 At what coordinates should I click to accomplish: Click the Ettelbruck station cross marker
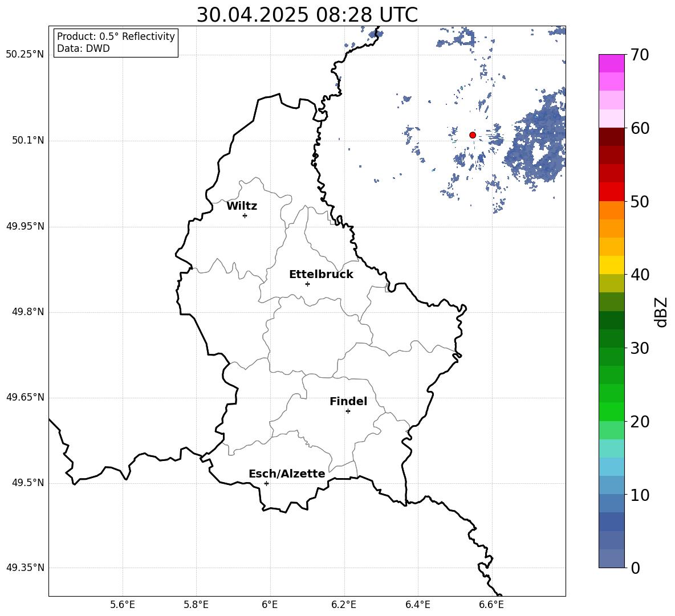click(307, 284)
